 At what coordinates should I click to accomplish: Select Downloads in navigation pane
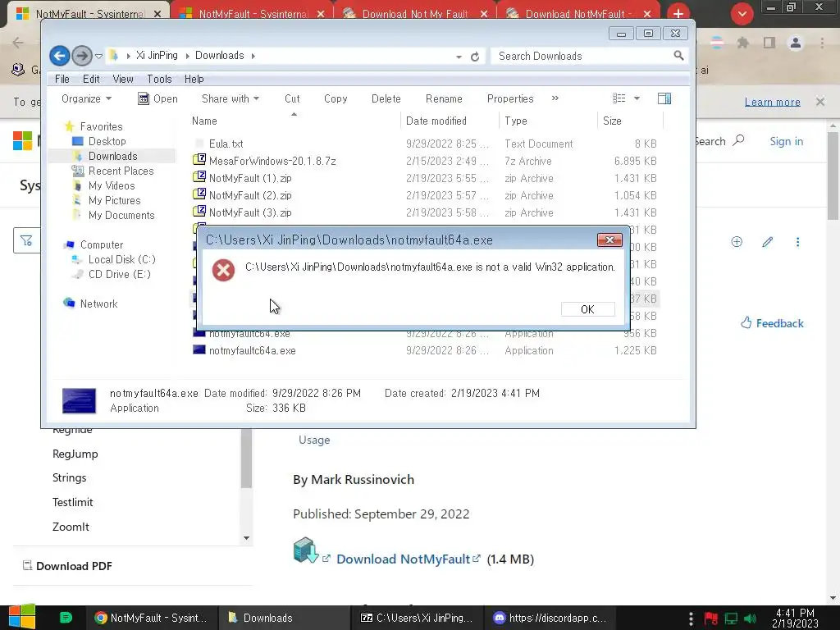tap(112, 156)
